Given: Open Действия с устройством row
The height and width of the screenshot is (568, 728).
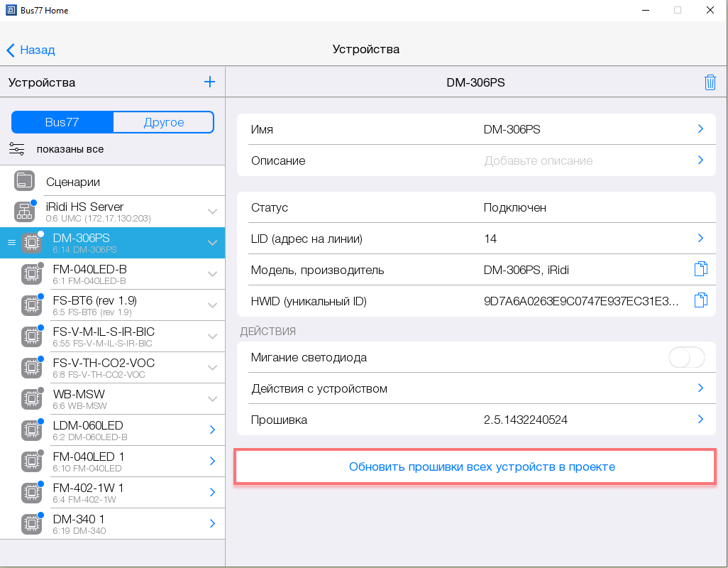Looking at the screenshot, I should click(475, 388).
